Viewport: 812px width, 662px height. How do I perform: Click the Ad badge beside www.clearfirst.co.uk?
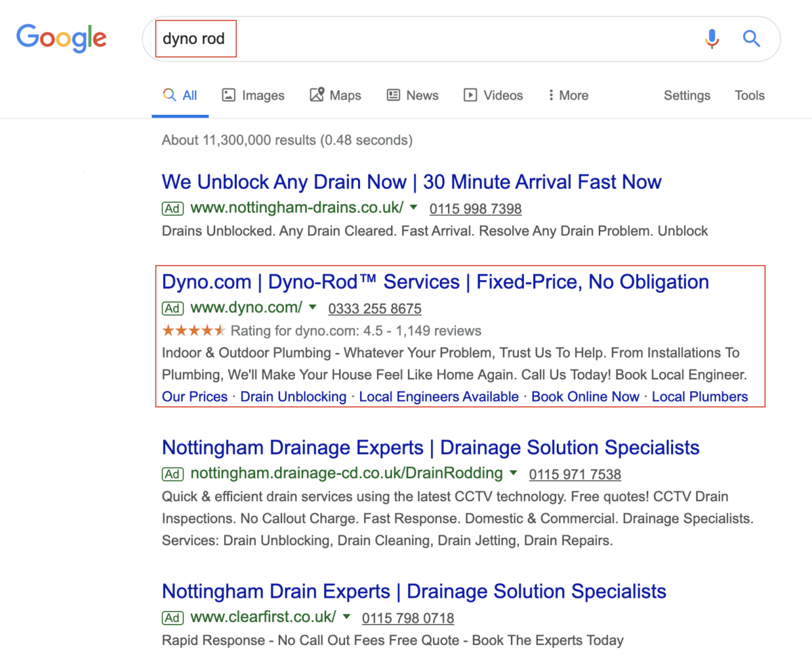pyautogui.click(x=173, y=617)
